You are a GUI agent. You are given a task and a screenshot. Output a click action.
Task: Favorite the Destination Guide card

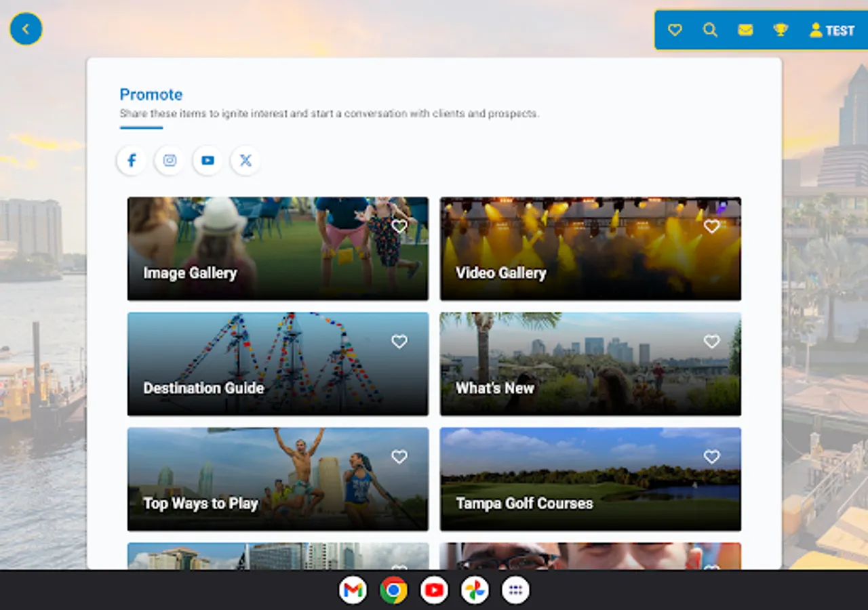point(399,342)
